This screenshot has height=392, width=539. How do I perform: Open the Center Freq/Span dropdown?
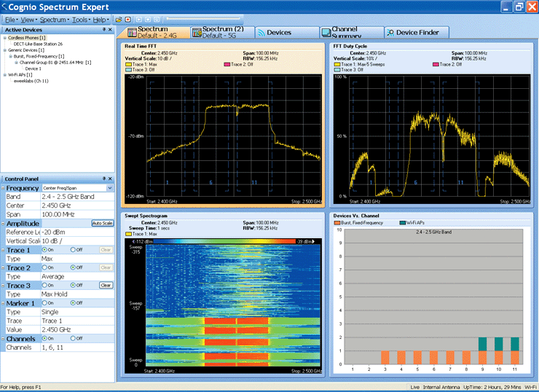point(110,188)
